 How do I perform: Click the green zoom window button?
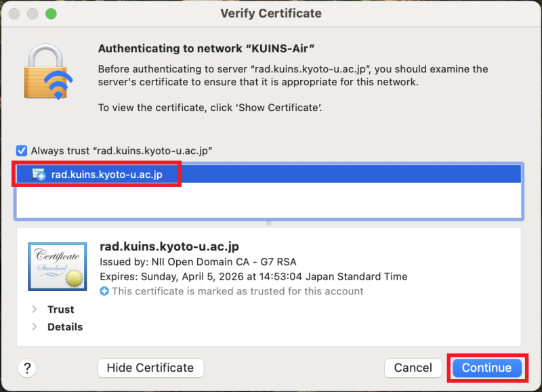51,14
